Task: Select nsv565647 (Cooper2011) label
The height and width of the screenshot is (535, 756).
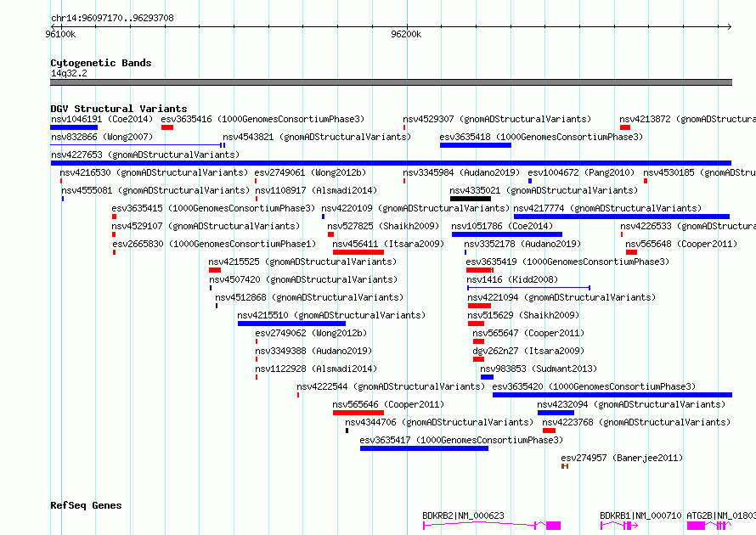Action: coord(528,333)
